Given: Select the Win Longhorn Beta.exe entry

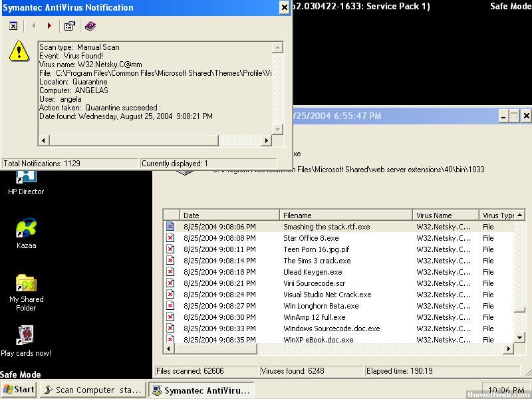Looking at the screenshot, I should tap(321, 306).
